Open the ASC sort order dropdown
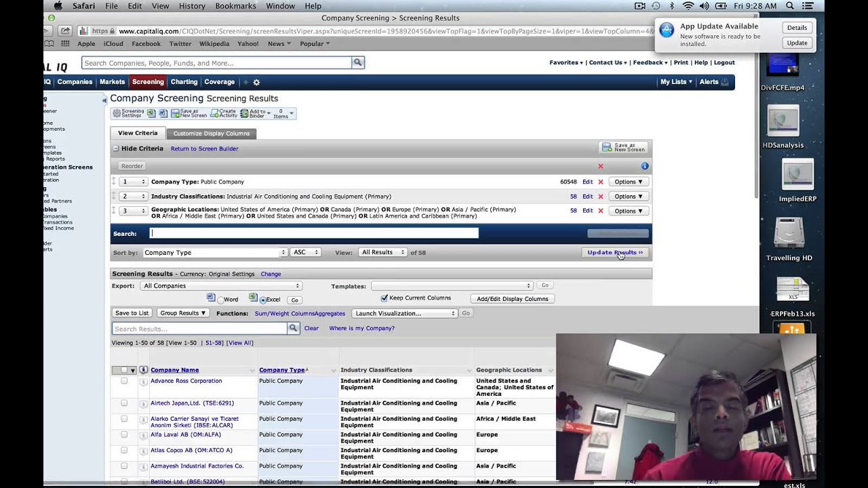The width and height of the screenshot is (868, 488). (305, 252)
